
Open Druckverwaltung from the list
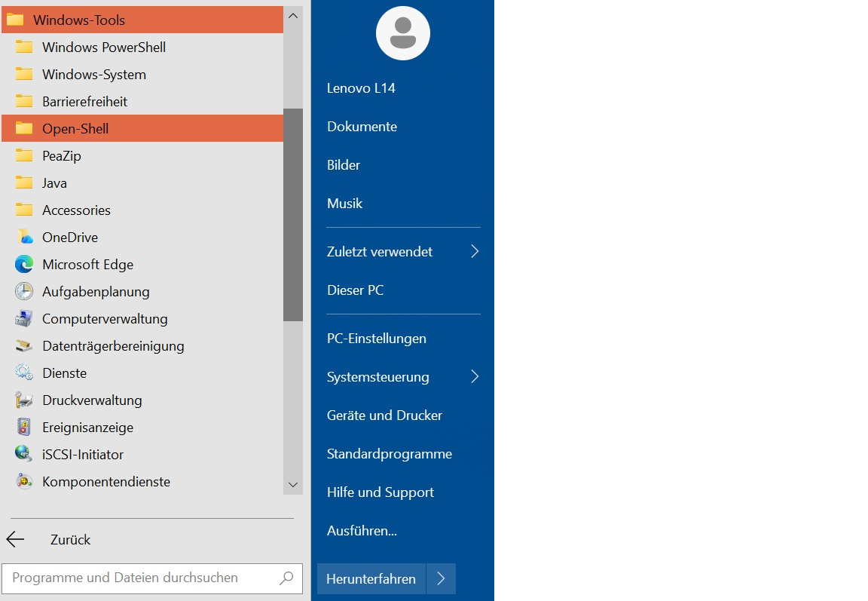142,400
